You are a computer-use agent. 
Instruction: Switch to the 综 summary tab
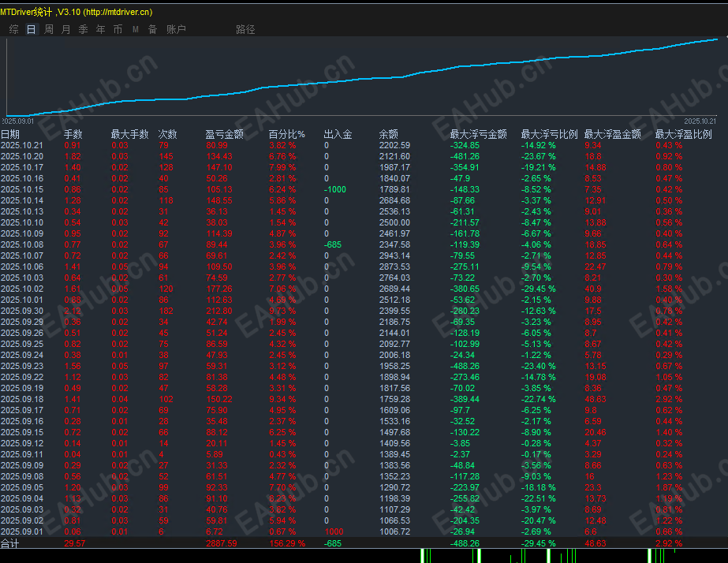pyautogui.click(x=14, y=29)
